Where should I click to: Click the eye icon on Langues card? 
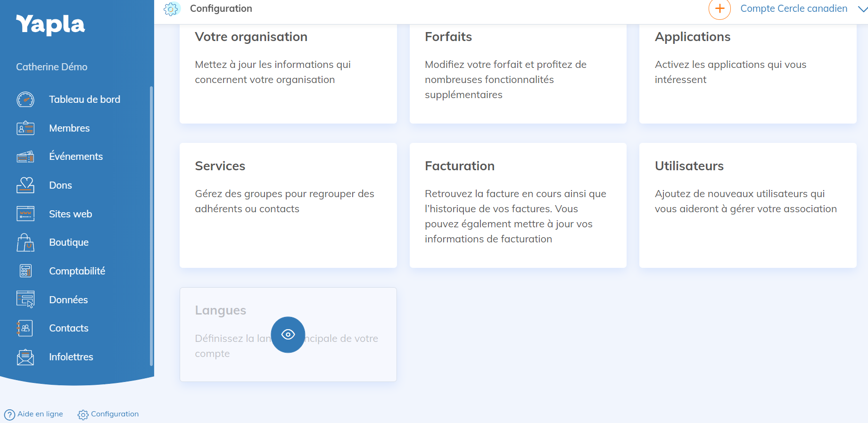288,335
